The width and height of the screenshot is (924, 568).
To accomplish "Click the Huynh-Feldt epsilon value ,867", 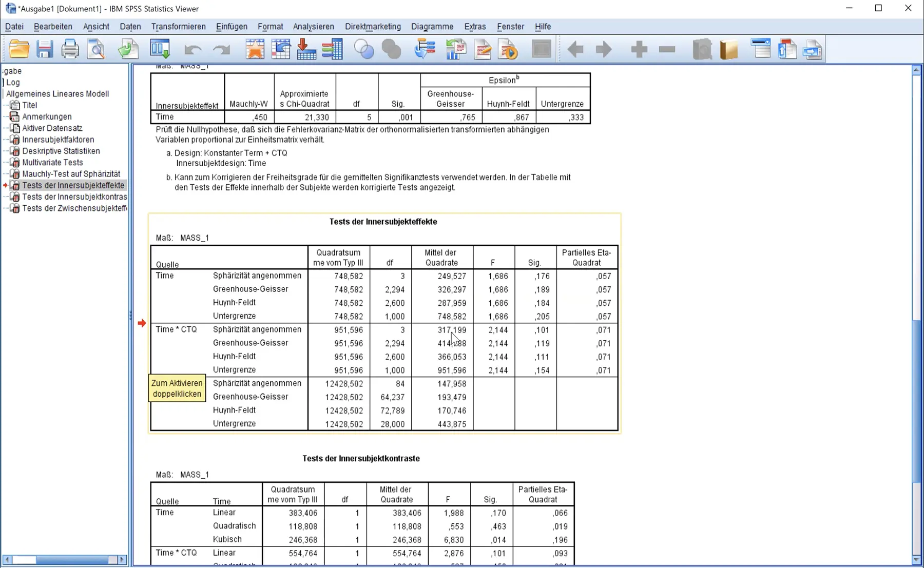I will [521, 117].
